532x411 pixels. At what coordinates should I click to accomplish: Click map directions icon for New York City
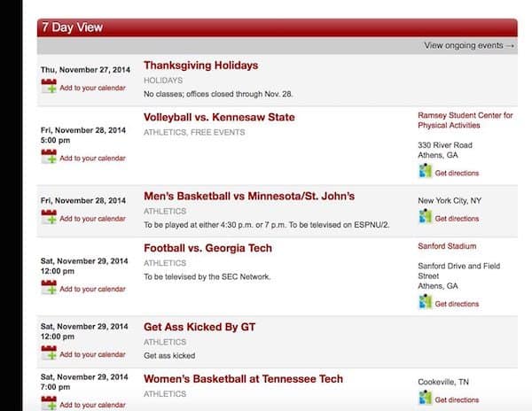426,218
